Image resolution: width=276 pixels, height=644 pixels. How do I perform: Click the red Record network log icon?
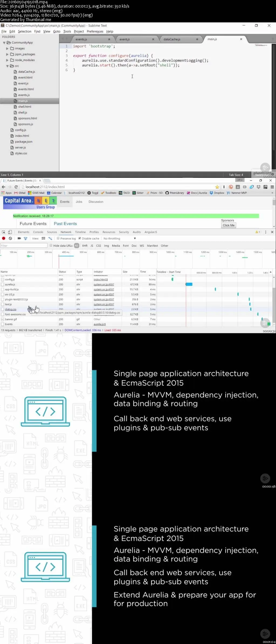tap(4, 238)
